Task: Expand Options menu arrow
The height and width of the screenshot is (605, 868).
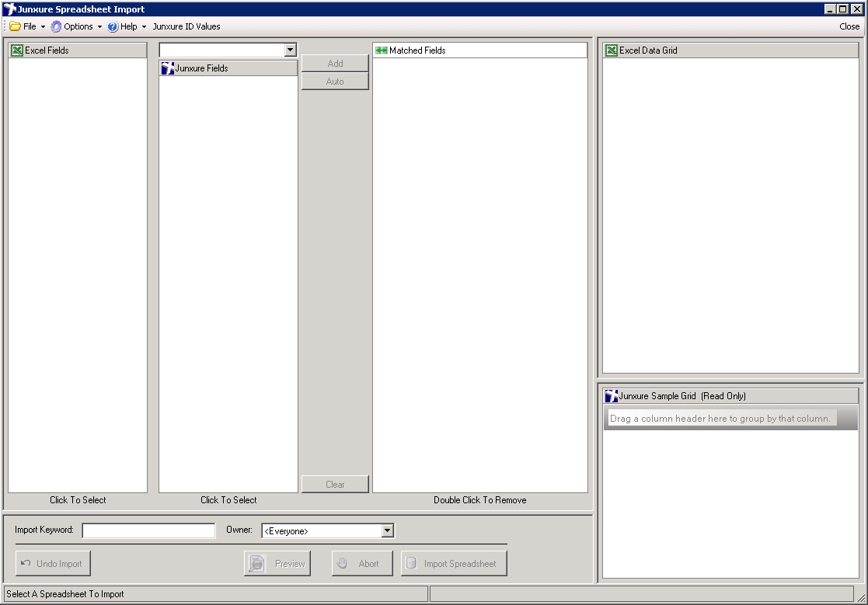Action: [99, 26]
